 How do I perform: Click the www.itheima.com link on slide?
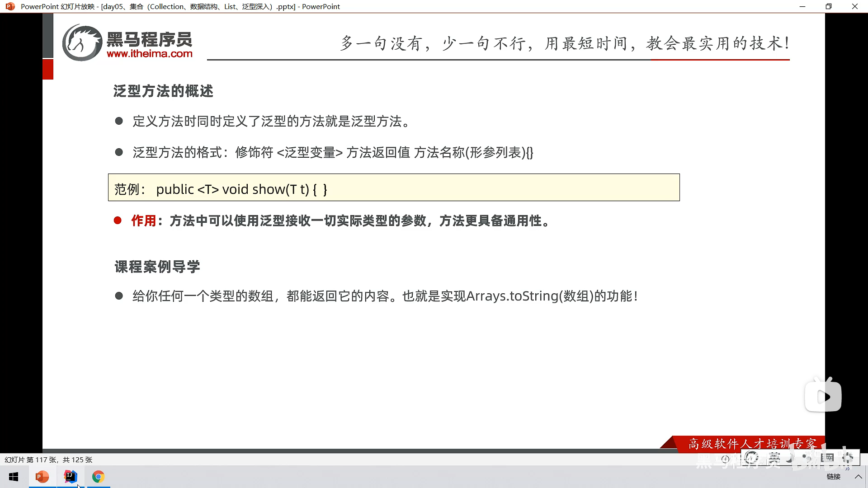click(x=150, y=54)
